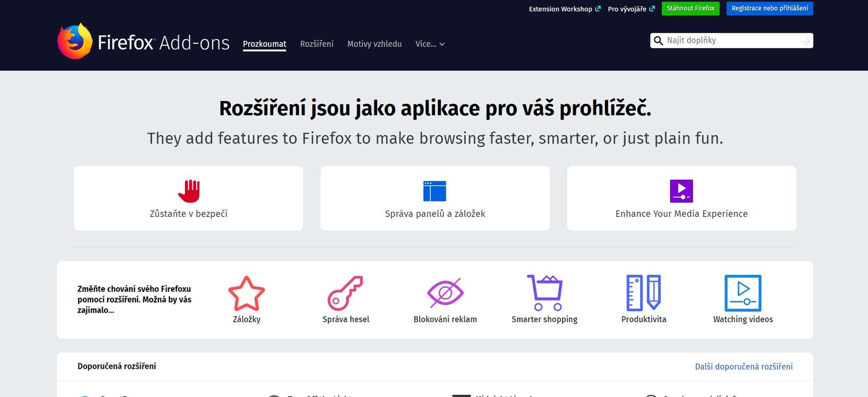The image size is (868, 397).
Task: Click the red hand security icon
Action: pos(189,191)
